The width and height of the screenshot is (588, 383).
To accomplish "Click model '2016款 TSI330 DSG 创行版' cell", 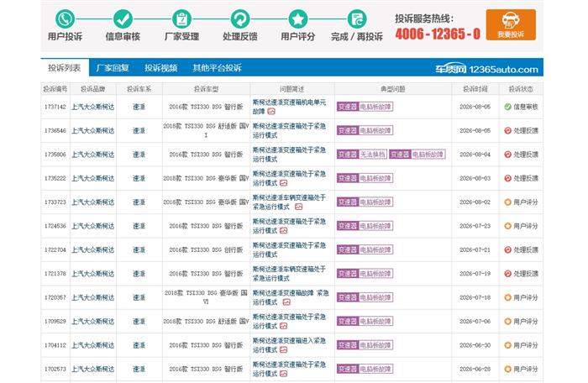I will [x=206, y=249].
